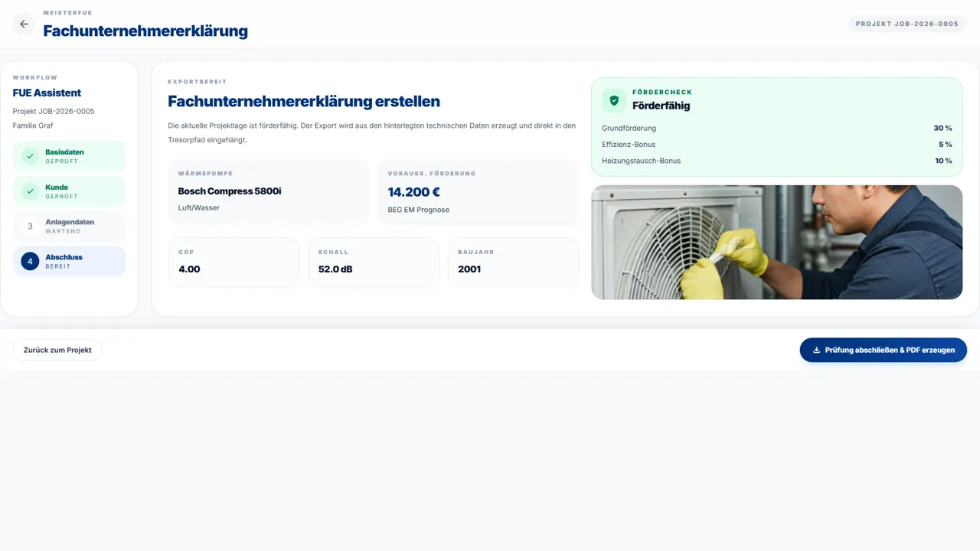Click the page title Fachunternehmererklärung
The width and height of the screenshot is (980, 551).
tap(145, 31)
